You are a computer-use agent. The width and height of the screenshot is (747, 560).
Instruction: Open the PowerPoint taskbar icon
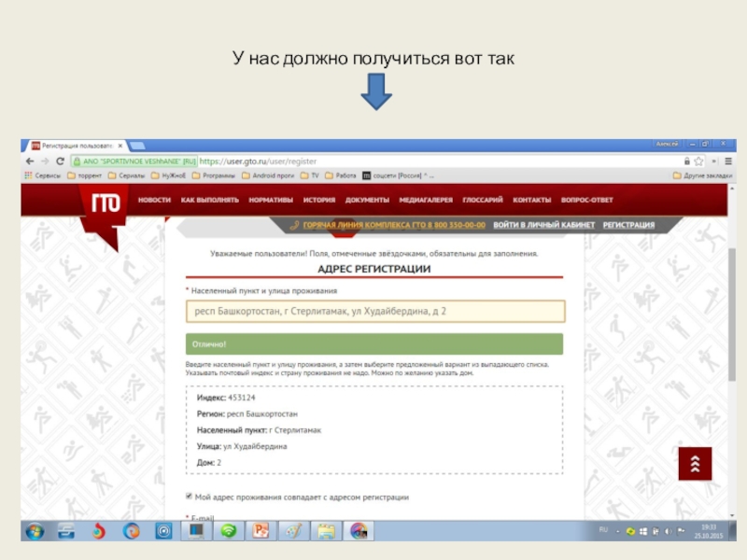(261, 531)
